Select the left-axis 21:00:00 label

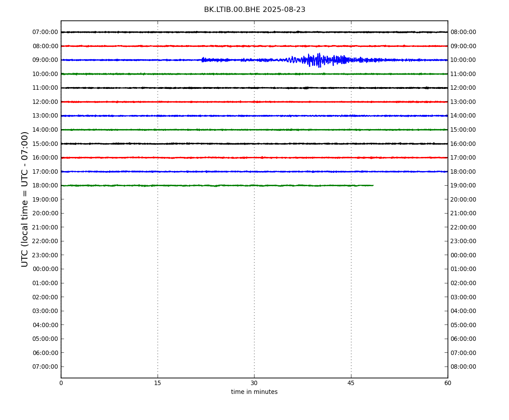click(46, 227)
